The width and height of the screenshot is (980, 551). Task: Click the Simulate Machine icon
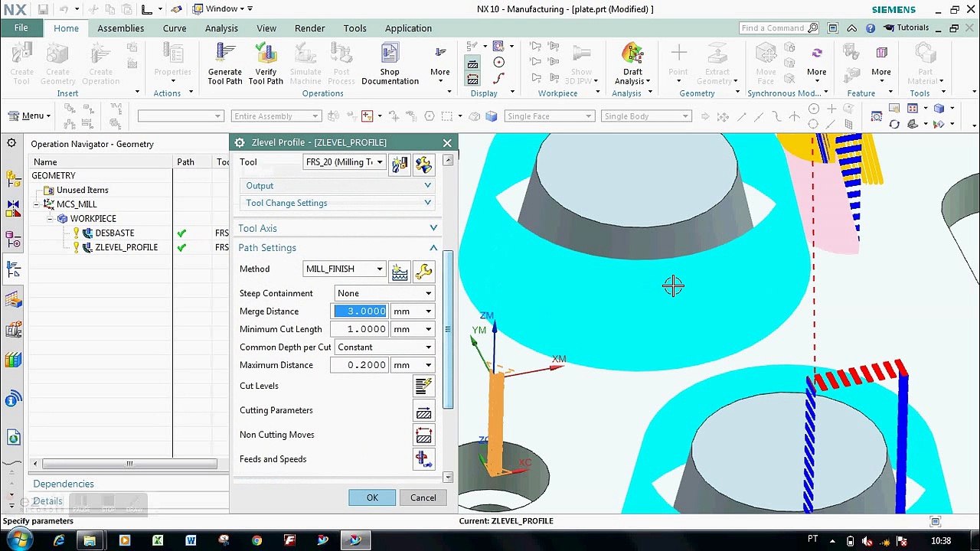tap(305, 64)
